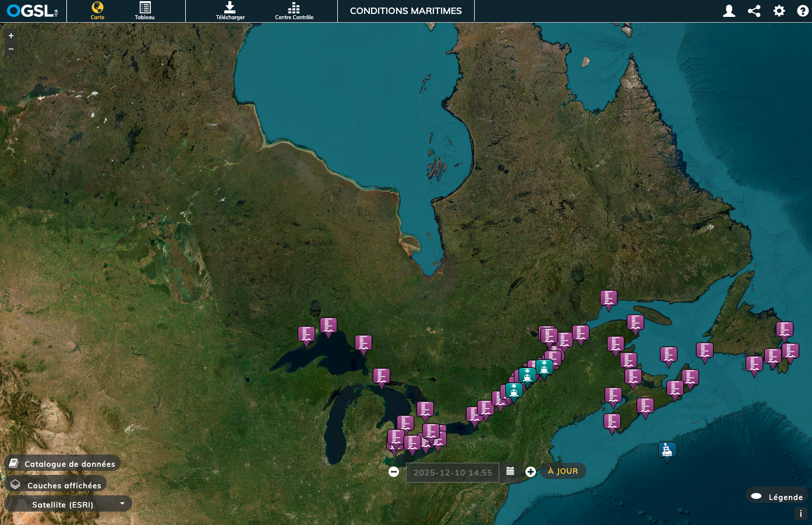This screenshot has width=812, height=525.
Task: Open the settings gear icon
Action: point(779,11)
